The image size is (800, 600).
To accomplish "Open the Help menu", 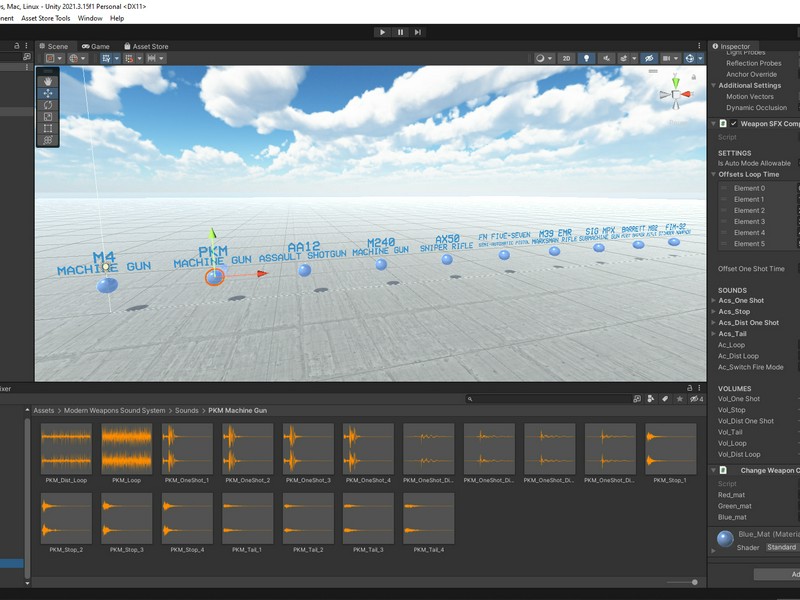I will coord(117,18).
